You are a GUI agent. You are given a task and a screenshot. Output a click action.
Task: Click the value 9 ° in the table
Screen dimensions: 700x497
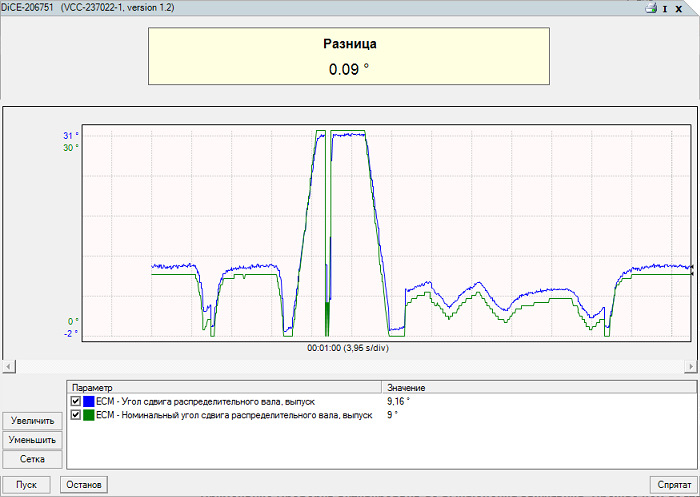pyautogui.click(x=392, y=415)
